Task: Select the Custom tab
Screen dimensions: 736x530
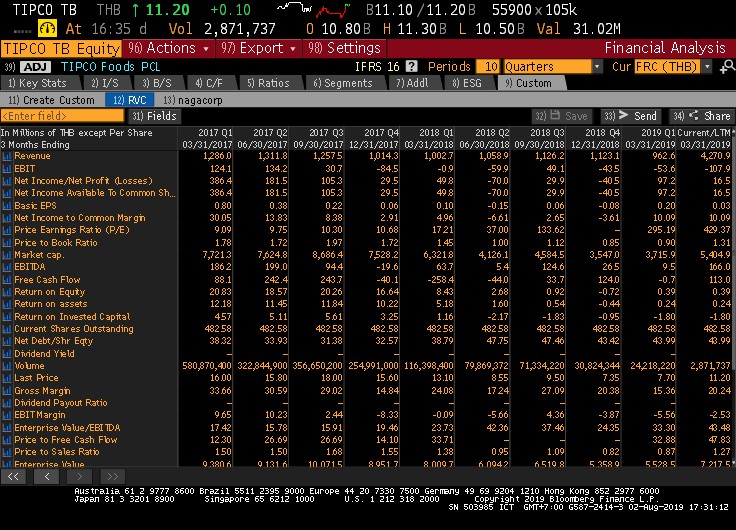Action: [529, 84]
